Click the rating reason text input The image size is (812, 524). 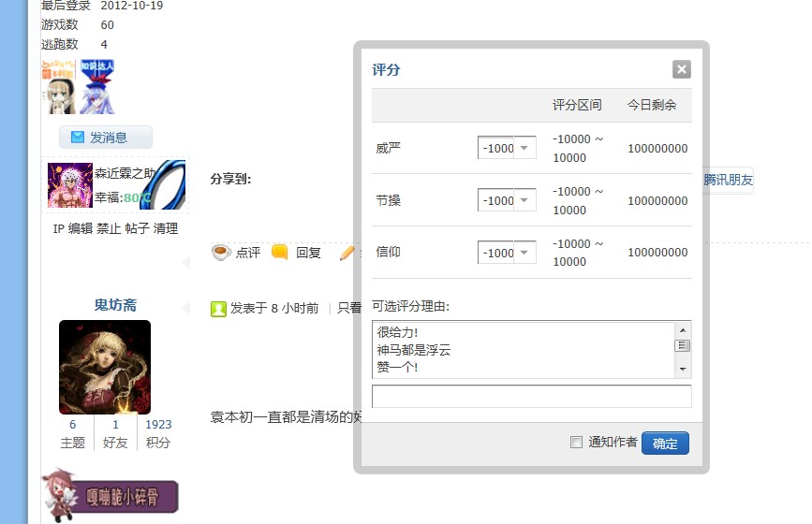pos(531,396)
